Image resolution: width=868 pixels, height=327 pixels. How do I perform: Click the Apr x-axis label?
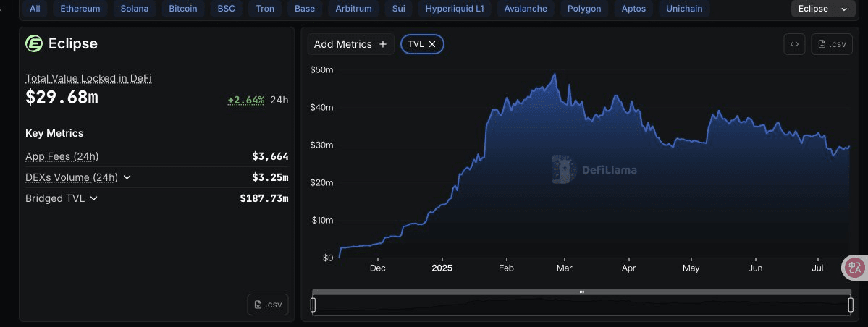[628, 268]
